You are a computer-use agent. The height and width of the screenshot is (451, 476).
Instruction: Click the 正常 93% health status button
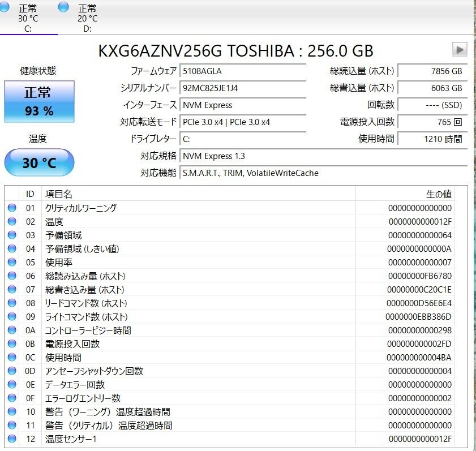coord(39,102)
